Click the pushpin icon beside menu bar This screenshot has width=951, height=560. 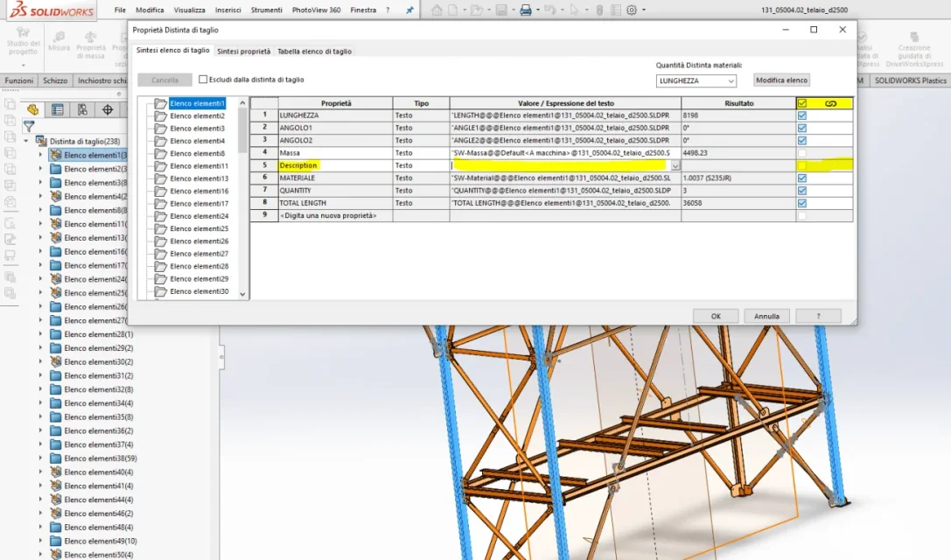409,10
